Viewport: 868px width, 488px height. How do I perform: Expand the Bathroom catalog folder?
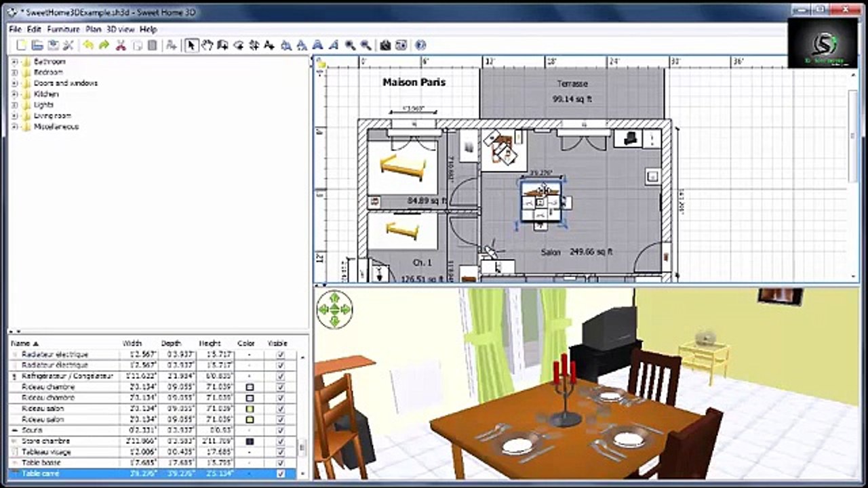tap(14, 62)
